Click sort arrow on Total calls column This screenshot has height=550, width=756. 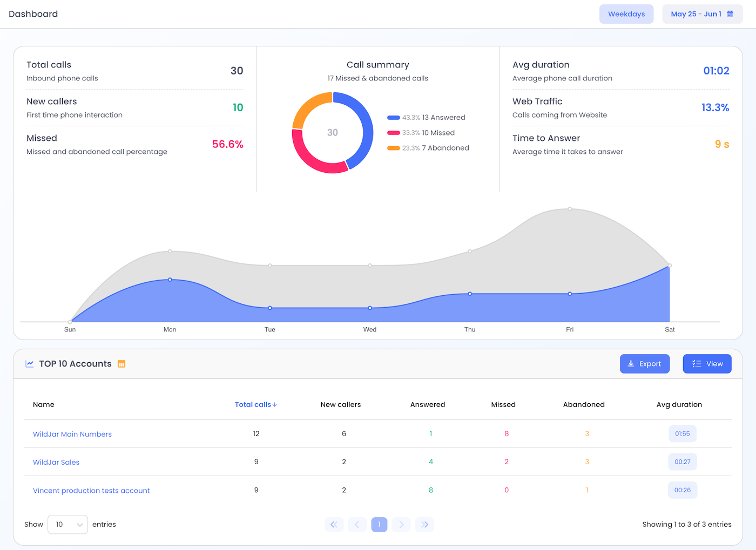point(275,405)
